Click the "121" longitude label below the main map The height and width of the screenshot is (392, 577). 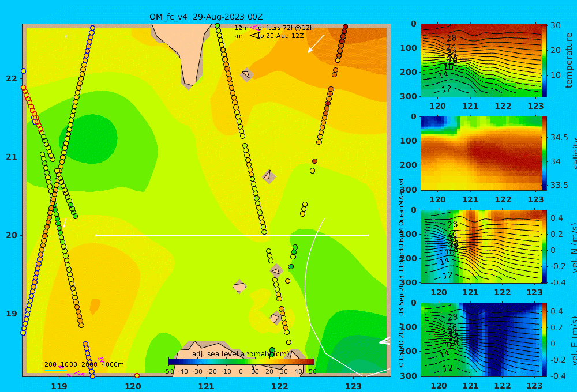tap(207, 386)
